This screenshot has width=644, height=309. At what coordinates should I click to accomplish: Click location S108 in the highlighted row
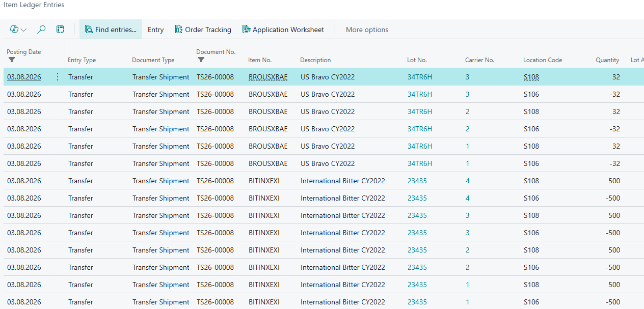tap(531, 77)
